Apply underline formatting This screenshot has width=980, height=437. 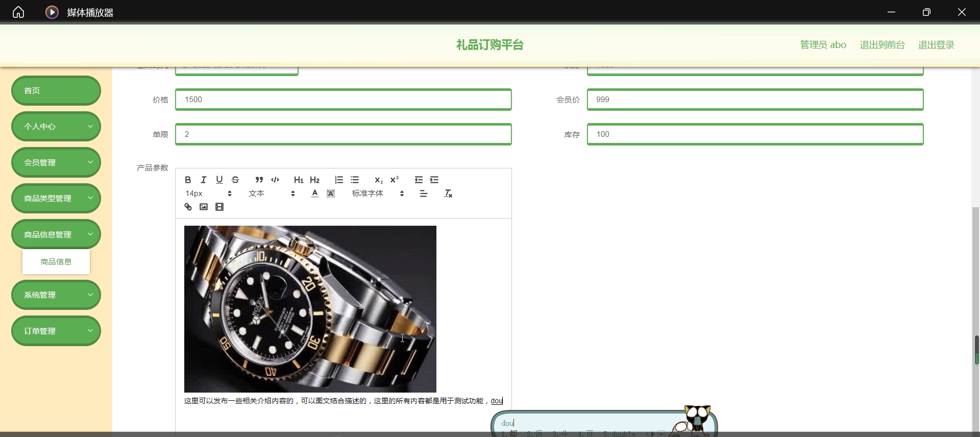tap(219, 180)
